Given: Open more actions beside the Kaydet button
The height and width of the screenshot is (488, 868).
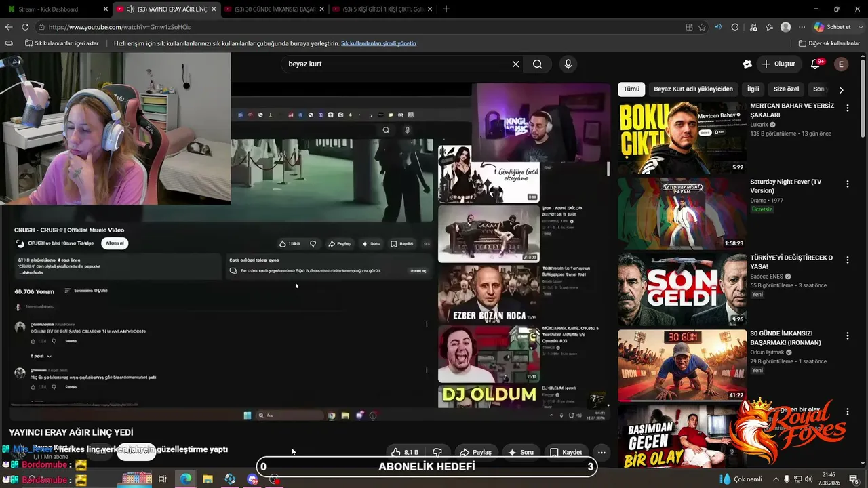Looking at the screenshot, I should pos(601,452).
